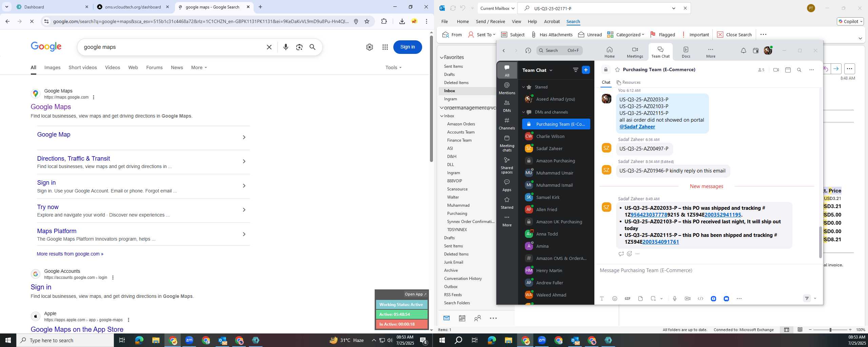Click the Windows Start button on left taskbar

click(8, 340)
